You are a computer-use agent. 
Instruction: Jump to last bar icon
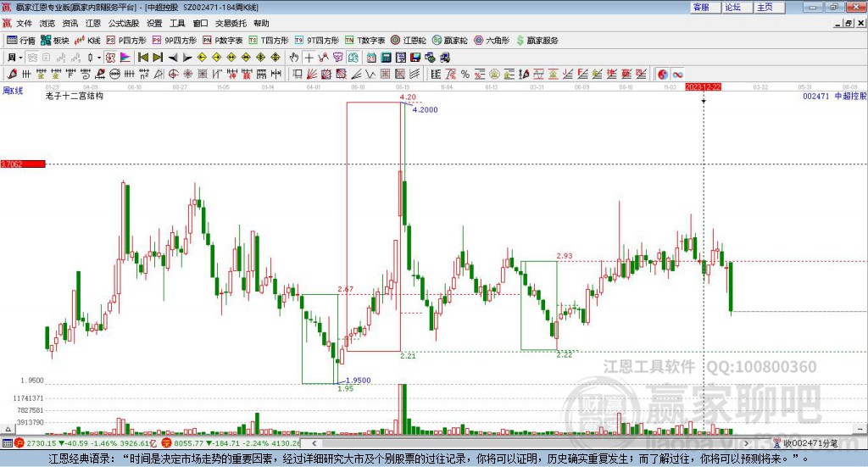pos(158,58)
